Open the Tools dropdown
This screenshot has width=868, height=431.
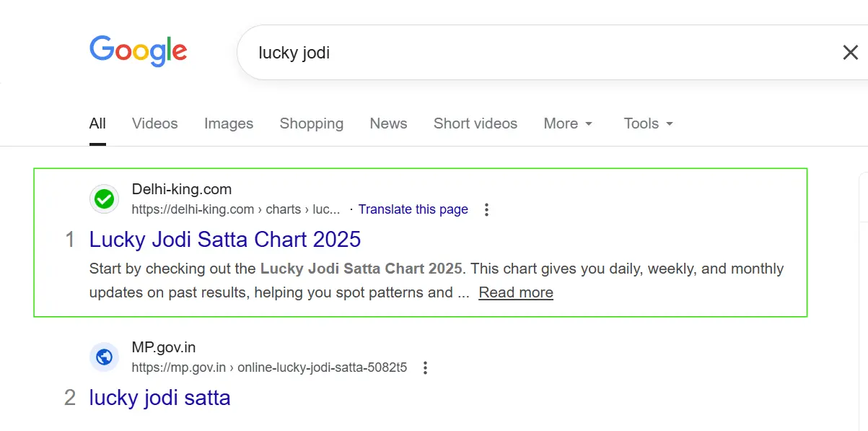click(648, 123)
